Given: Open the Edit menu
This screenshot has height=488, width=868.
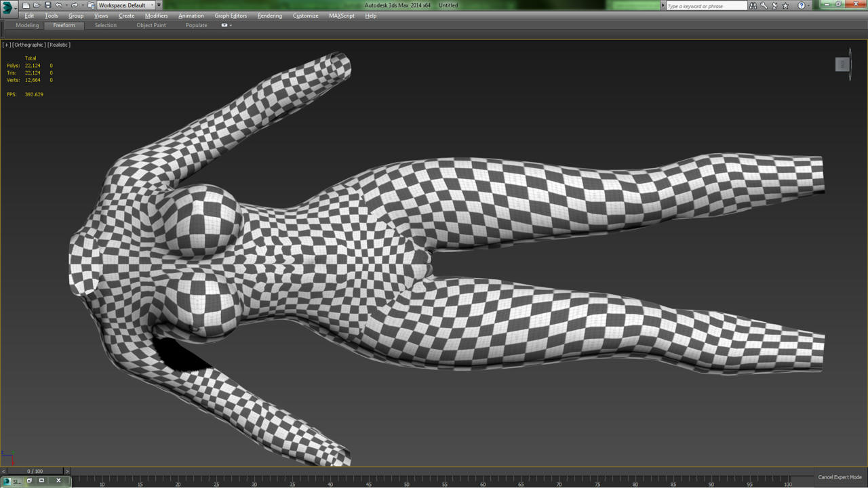Looking at the screenshot, I should pos(29,16).
